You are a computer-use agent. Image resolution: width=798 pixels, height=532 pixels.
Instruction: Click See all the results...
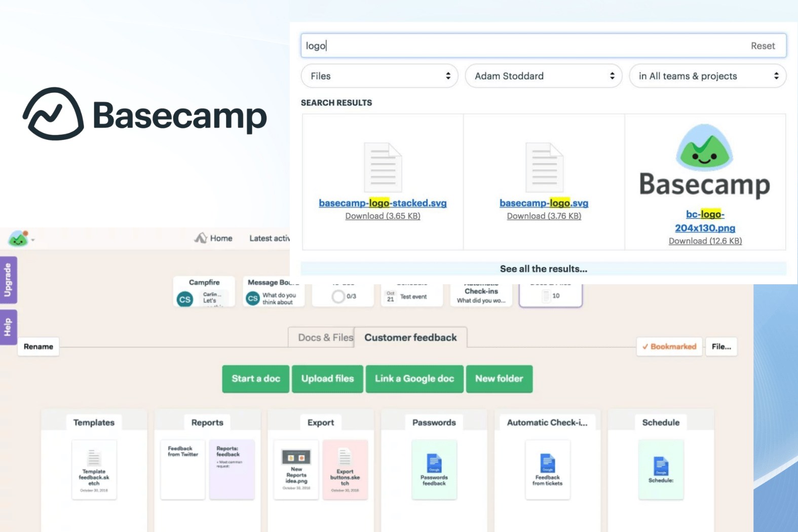[x=544, y=269]
